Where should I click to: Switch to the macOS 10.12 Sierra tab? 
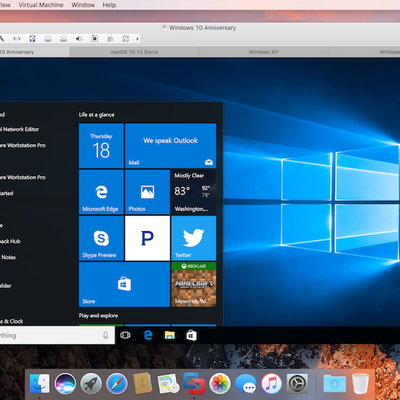pyautogui.click(x=134, y=52)
